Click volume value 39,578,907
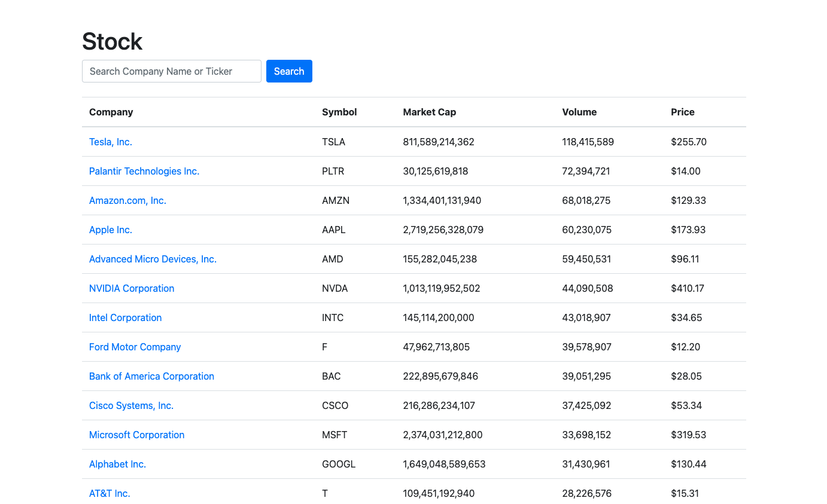 point(587,347)
